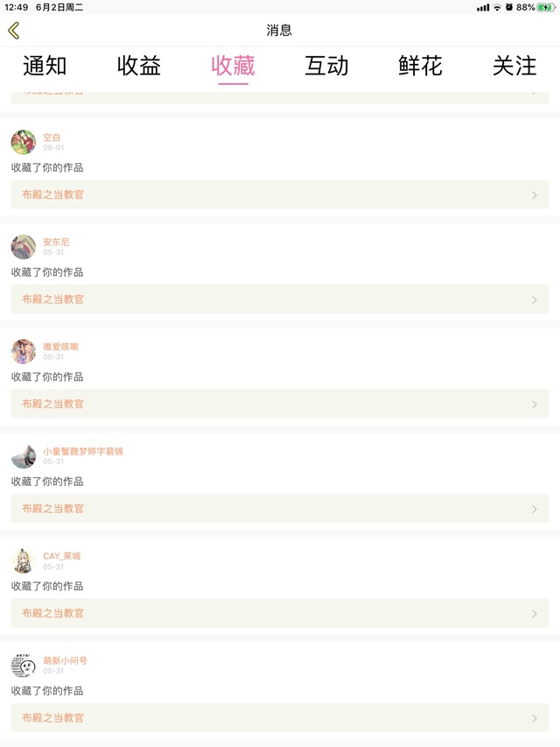The image size is (560, 747).
Task: Open username link 小童蟹魏梦婷字碧锦
Action: [83, 452]
